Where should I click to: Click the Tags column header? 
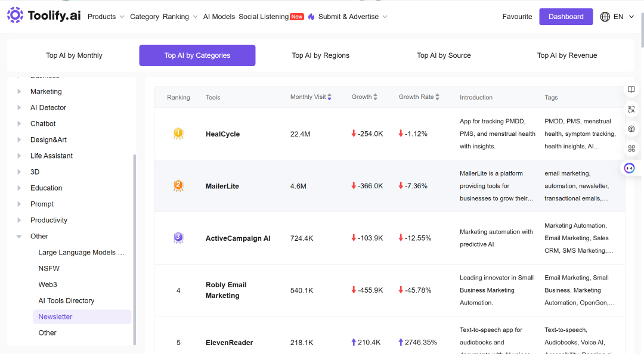[551, 97]
